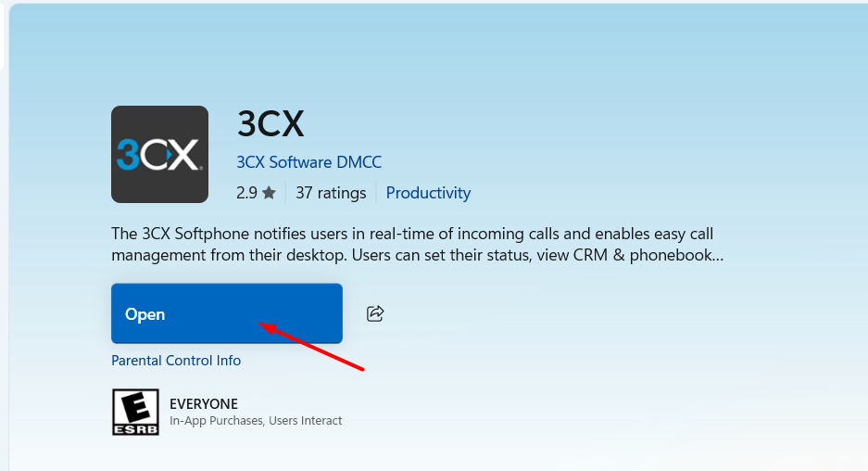The width and height of the screenshot is (868, 471).
Task: Click the EVERYONE rating label
Action: (x=204, y=403)
